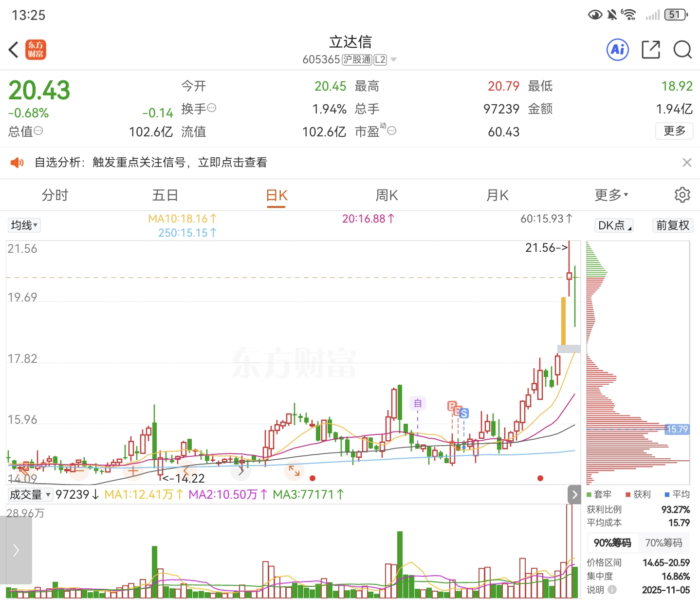Expand stock switcher arrow beside L2
The width and height of the screenshot is (700, 600).
click(x=394, y=60)
